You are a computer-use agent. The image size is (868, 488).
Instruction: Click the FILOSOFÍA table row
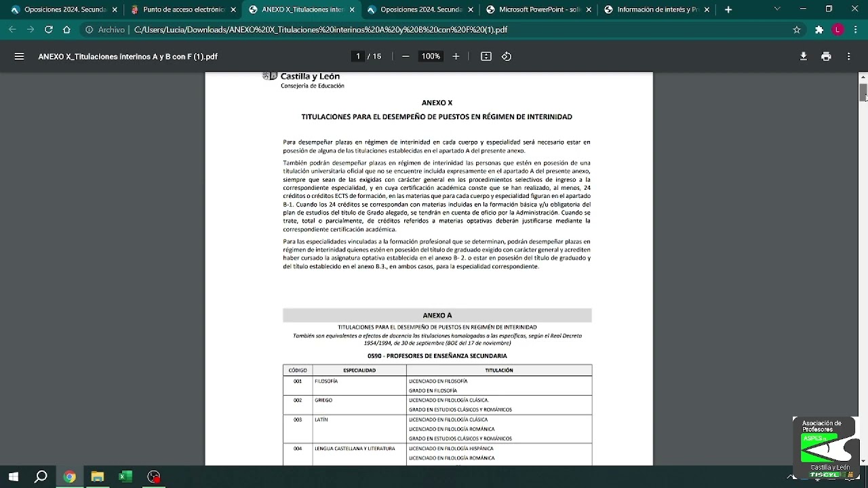coord(437,386)
